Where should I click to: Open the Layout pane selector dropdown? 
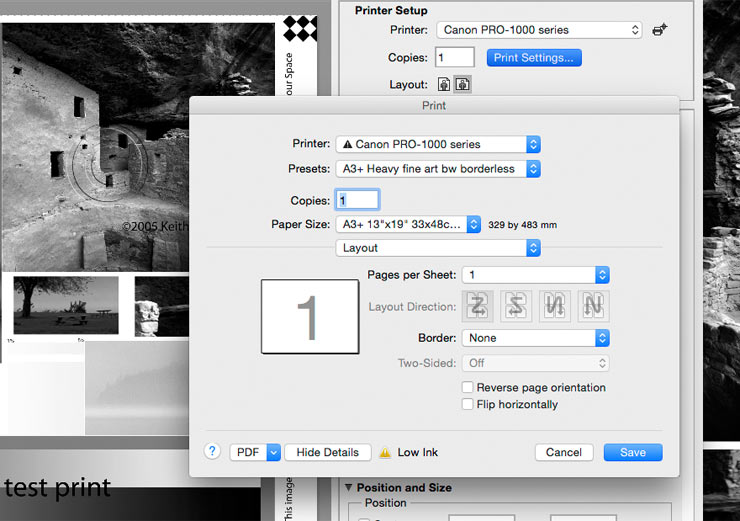(438, 248)
